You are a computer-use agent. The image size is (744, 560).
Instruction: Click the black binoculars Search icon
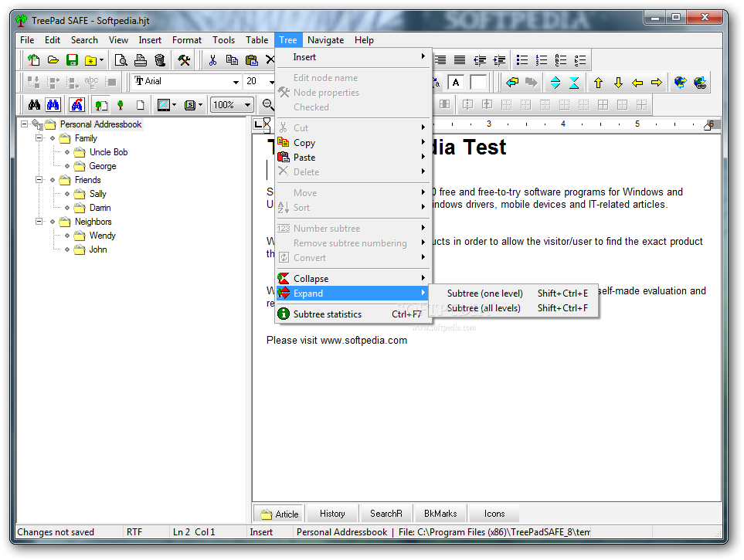point(34,105)
